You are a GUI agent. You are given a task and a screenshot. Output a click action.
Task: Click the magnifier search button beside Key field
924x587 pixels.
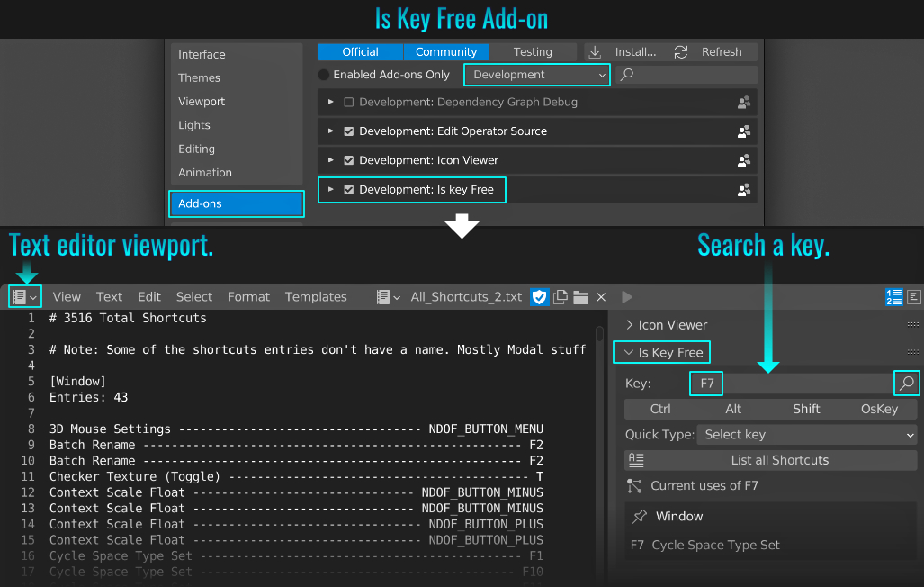(x=907, y=384)
